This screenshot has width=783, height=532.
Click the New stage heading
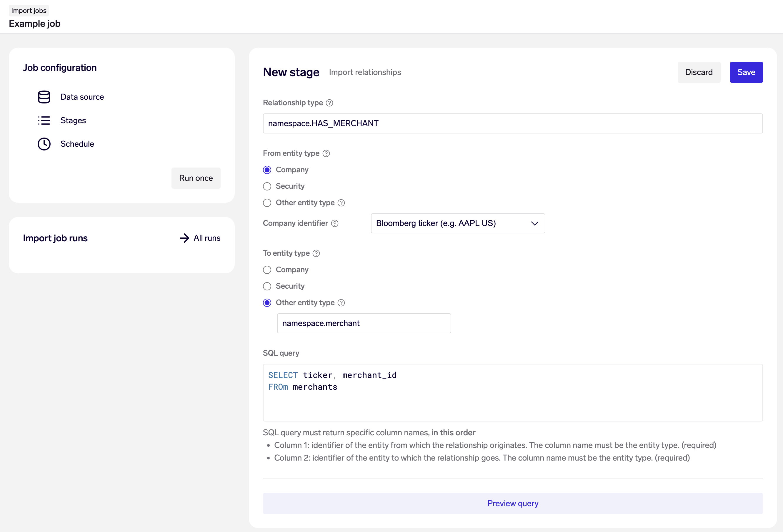tap(291, 72)
